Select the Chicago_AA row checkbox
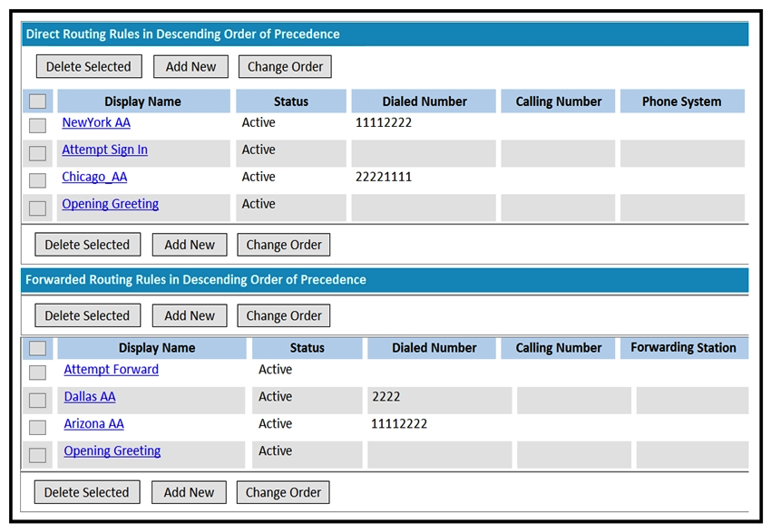771x532 pixels. pos(37,180)
